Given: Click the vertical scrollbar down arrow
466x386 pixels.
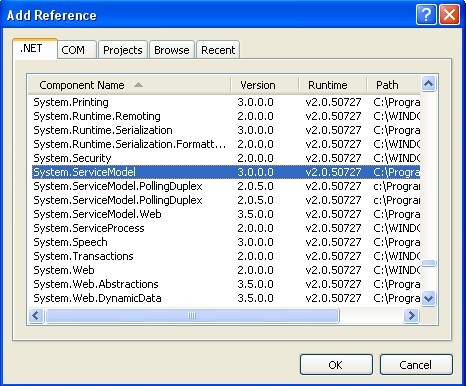Looking at the screenshot, I should (x=428, y=298).
